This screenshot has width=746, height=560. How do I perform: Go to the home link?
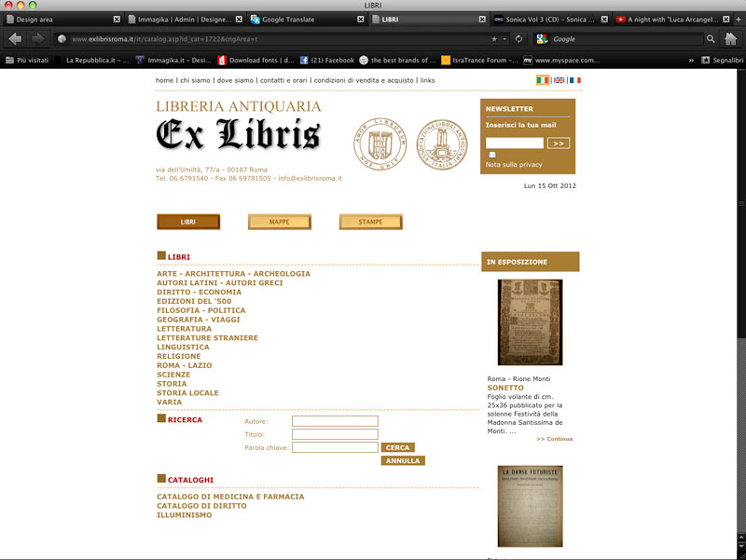(x=165, y=80)
